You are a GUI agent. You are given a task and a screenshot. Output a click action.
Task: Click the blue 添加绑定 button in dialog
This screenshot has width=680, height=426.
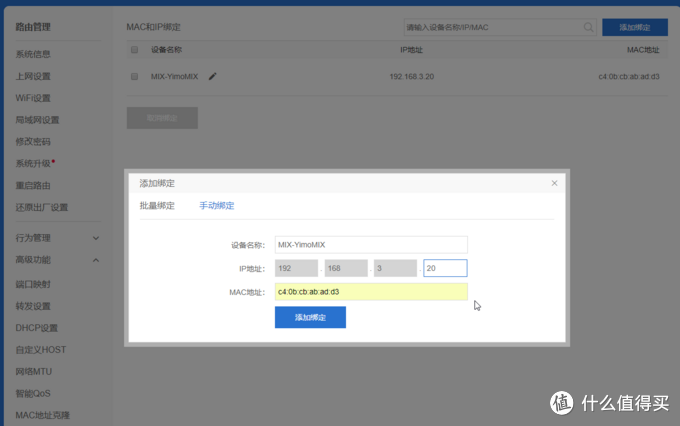coord(311,317)
